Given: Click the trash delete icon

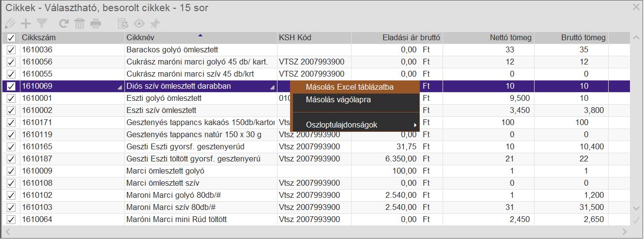Looking at the screenshot, I should 79,23.
